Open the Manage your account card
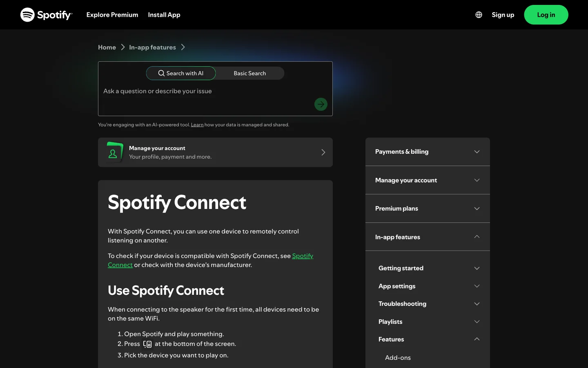 tap(215, 153)
